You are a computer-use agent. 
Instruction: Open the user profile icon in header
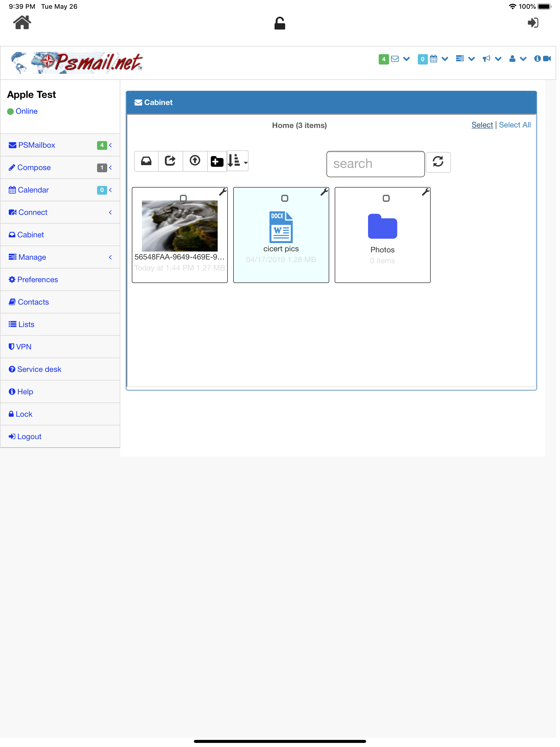coord(512,59)
